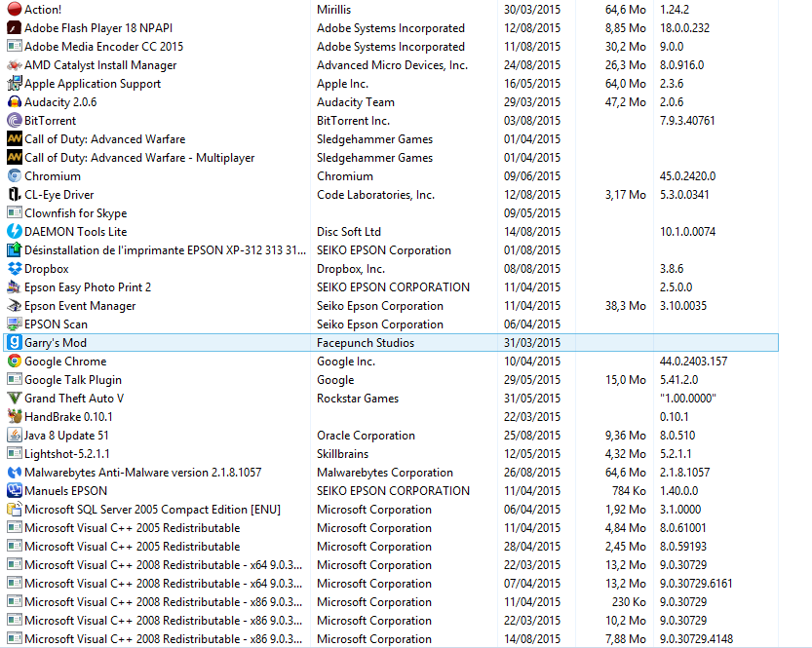812x648 pixels.
Task: Click the Microsoft SQL Server 2005 Compact icon
Action: pos(15,510)
